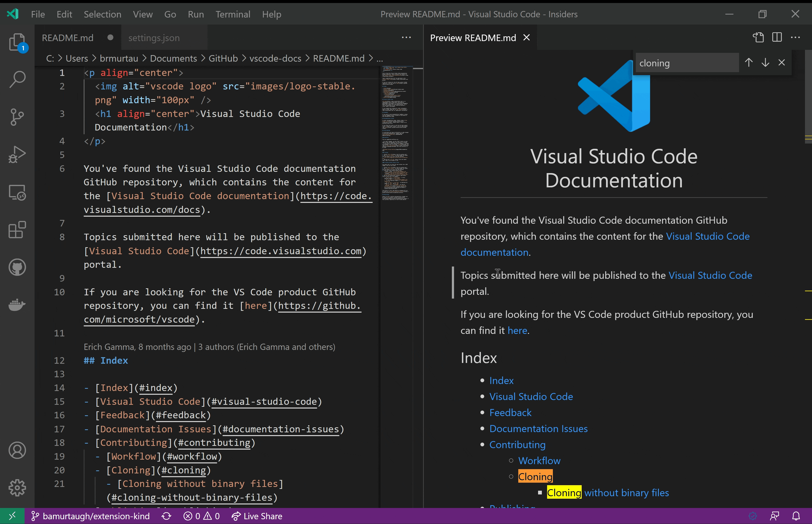Click the Live Share status bar button
This screenshot has height=524, width=812.
pos(257,516)
